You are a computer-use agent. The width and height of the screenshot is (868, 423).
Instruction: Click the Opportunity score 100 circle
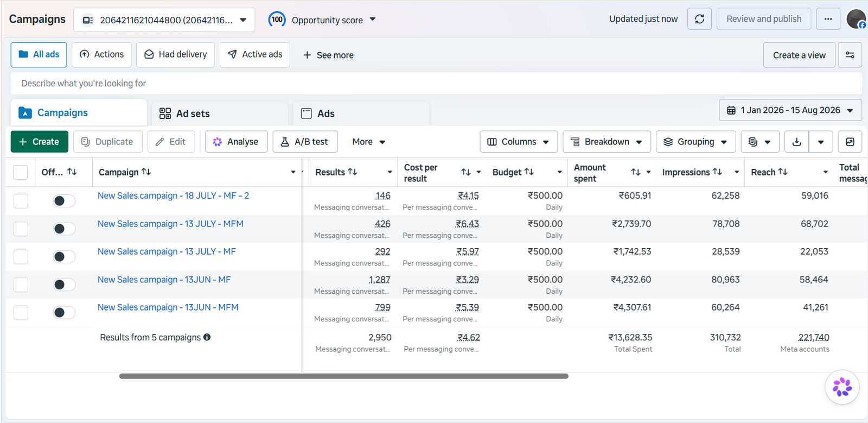(x=277, y=20)
